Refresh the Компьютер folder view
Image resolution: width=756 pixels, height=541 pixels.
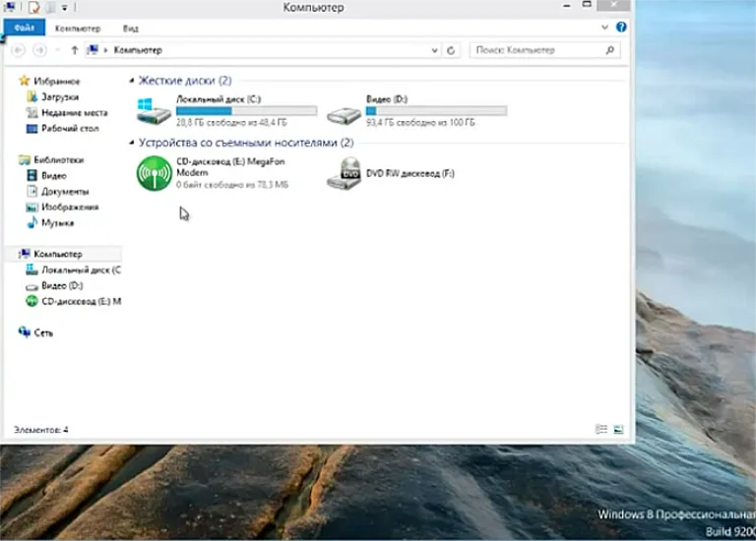point(451,50)
